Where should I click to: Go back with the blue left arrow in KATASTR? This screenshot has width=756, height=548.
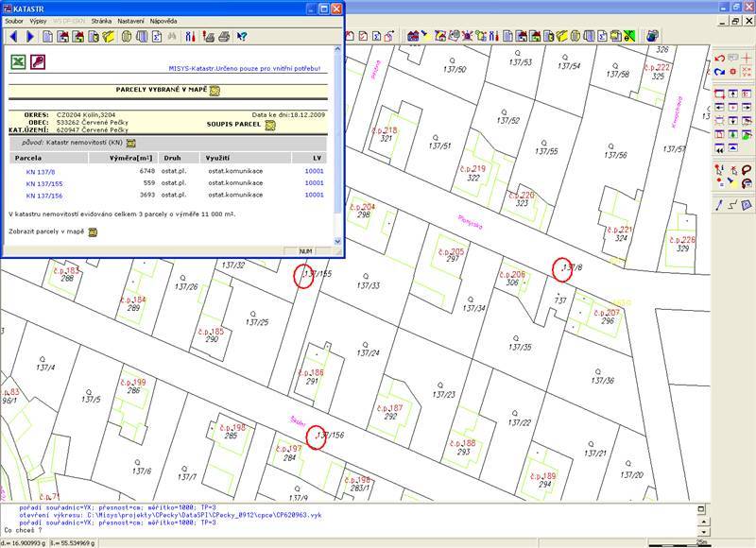13,37
